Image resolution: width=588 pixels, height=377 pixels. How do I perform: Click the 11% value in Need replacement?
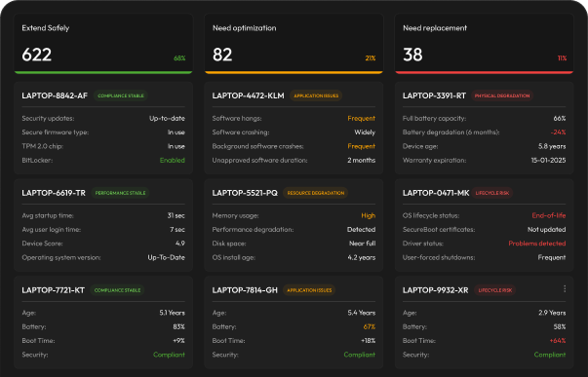562,58
